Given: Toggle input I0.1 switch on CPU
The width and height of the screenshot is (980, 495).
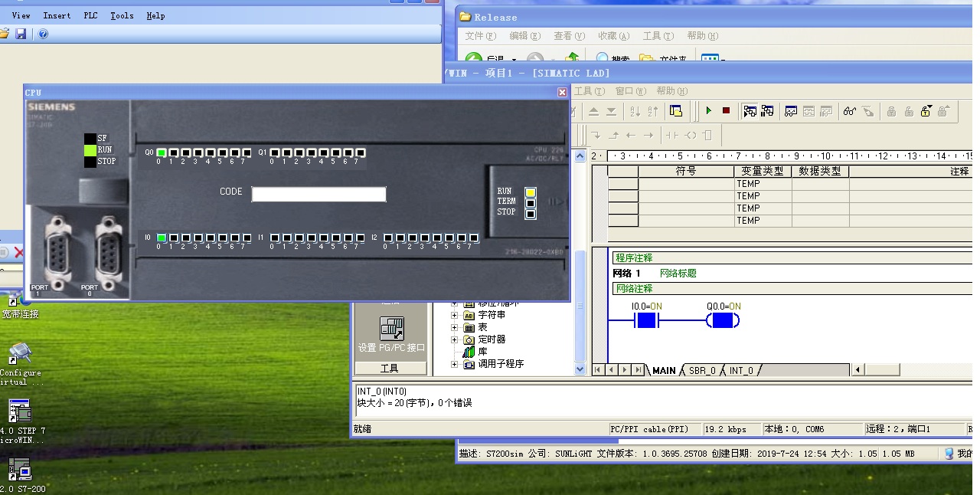Looking at the screenshot, I should [x=174, y=238].
